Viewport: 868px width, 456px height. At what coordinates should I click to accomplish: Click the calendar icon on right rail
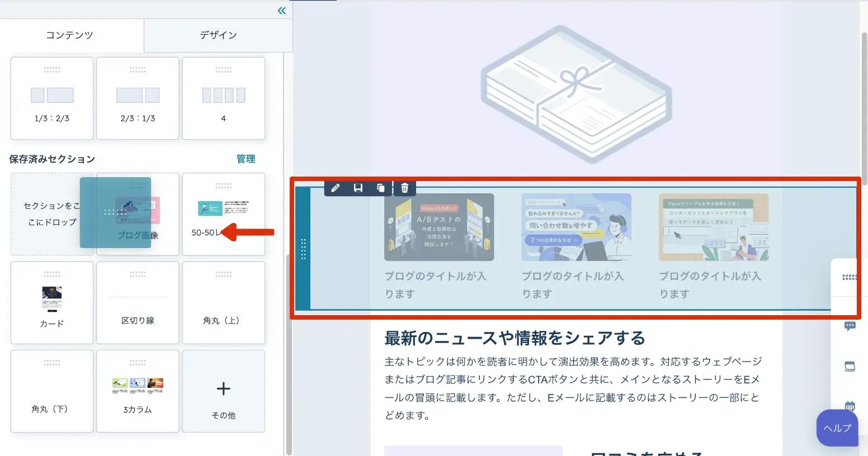pyautogui.click(x=850, y=406)
